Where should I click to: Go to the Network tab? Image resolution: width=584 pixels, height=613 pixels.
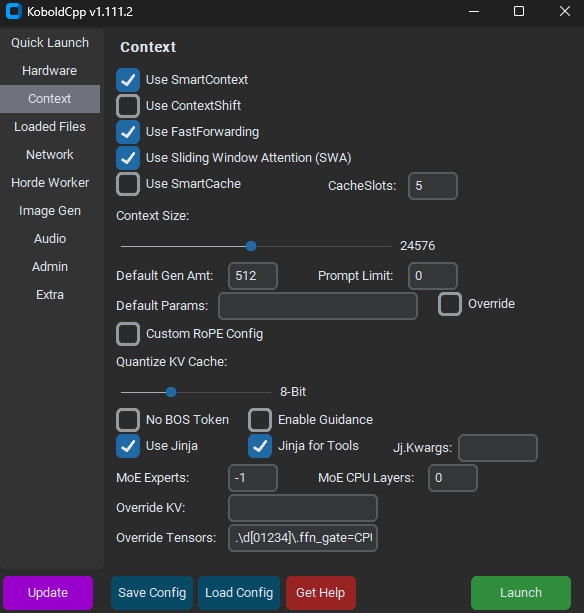tap(50, 155)
